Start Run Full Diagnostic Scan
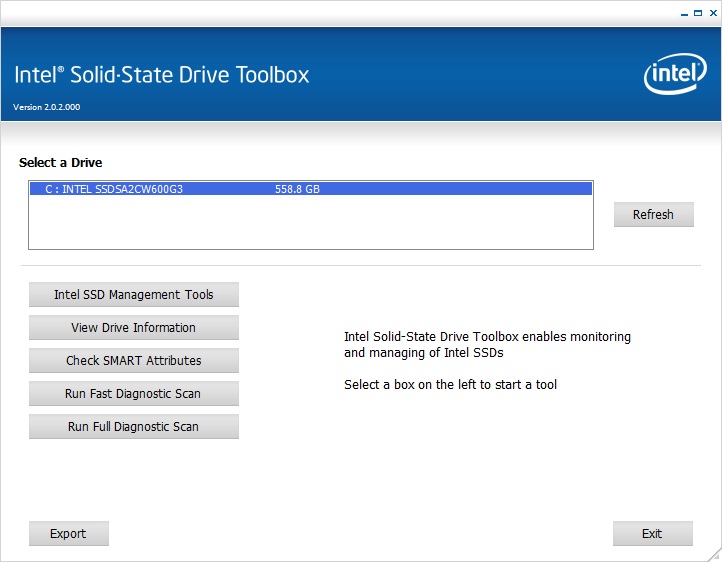The width and height of the screenshot is (722, 562). 134,427
